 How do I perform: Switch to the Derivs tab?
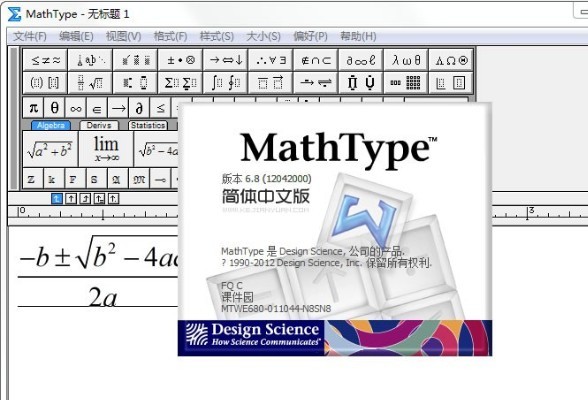(x=99, y=125)
